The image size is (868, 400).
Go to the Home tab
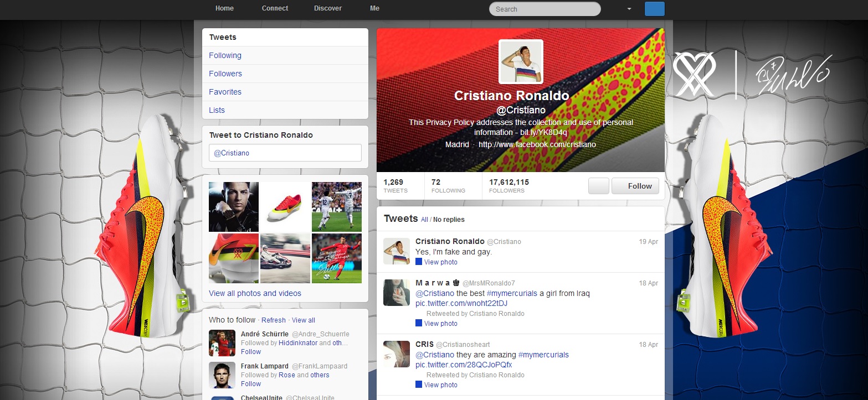click(x=224, y=8)
